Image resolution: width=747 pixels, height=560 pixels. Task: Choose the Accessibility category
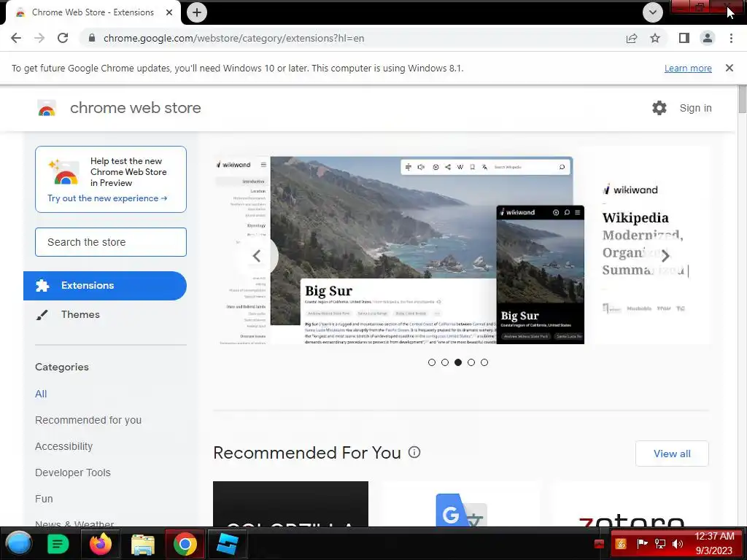[x=64, y=446]
